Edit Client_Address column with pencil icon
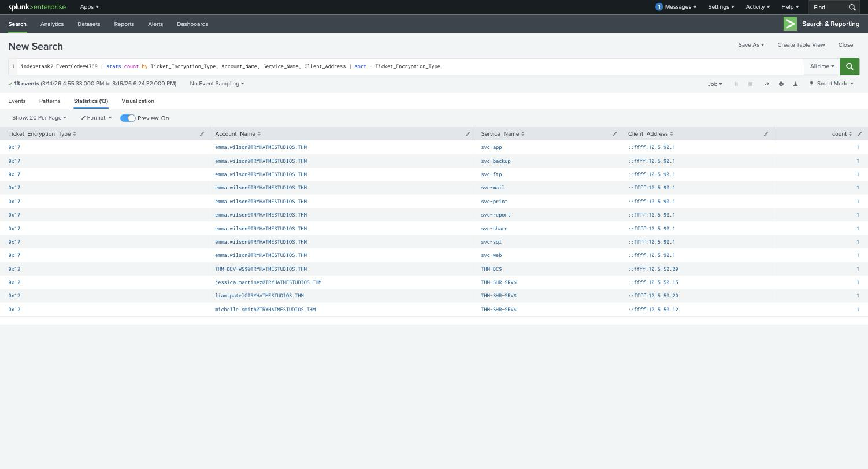 766,134
